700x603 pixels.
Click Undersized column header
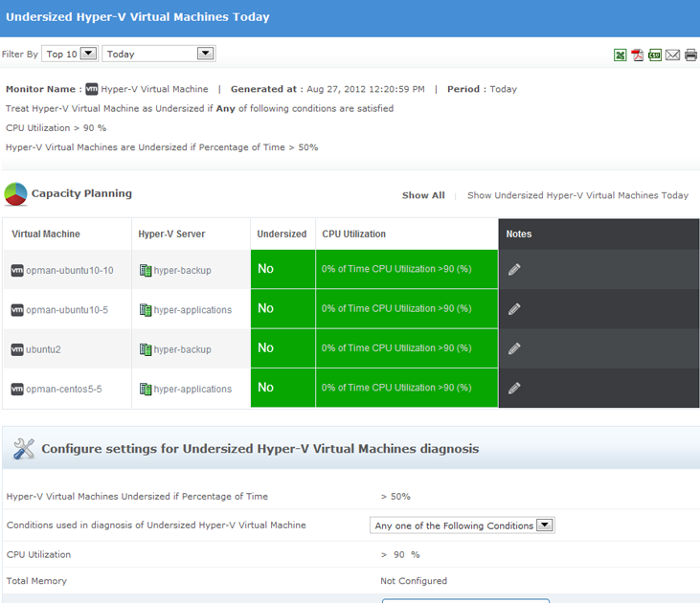[x=282, y=234]
